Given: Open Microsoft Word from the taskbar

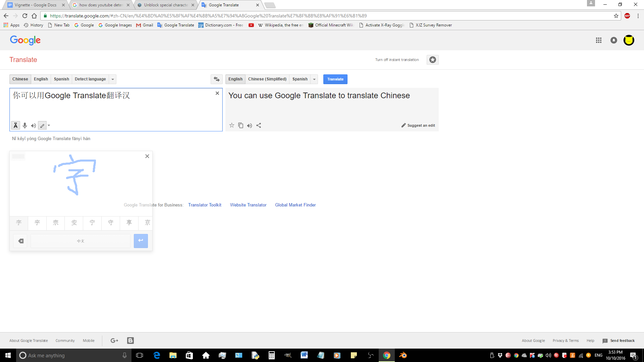Looking at the screenshot, I should click(x=304, y=355).
